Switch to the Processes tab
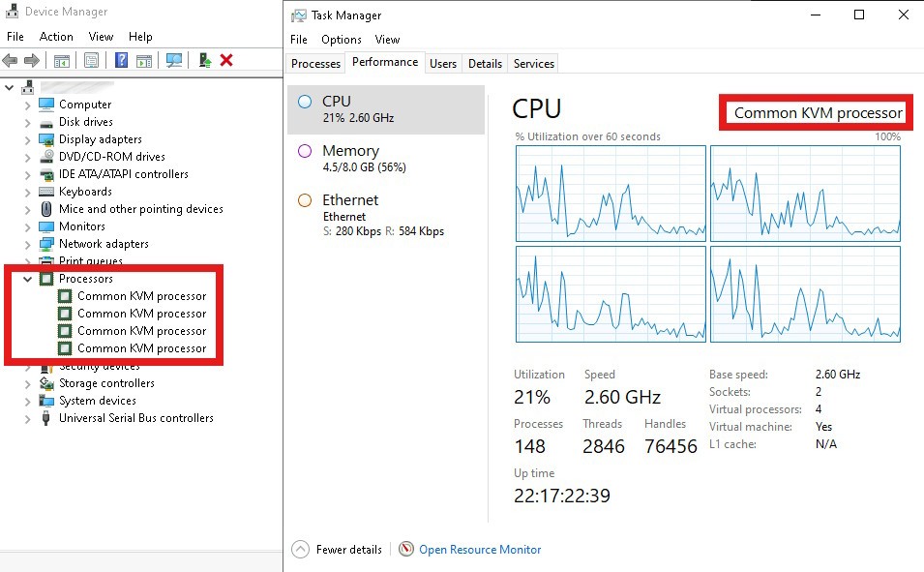The height and width of the screenshot is (572, 924). tap(315, 64)
